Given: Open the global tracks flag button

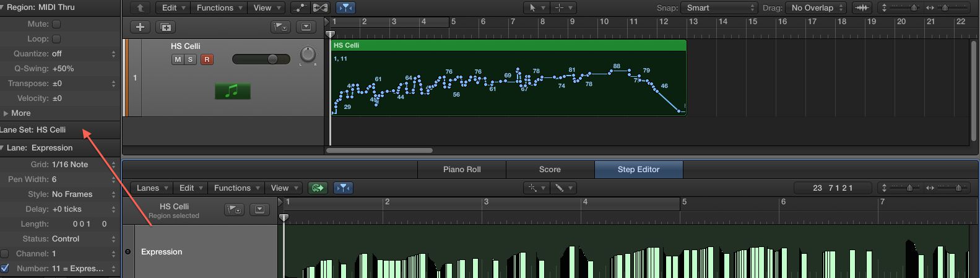Looking at the screenshot, I should 280,27.
